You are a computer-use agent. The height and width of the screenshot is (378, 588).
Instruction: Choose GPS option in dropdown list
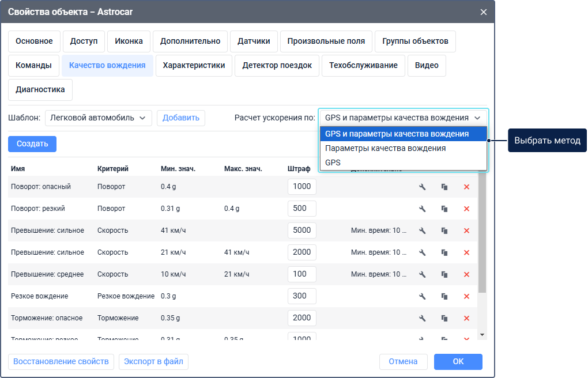tap(333, 162)
